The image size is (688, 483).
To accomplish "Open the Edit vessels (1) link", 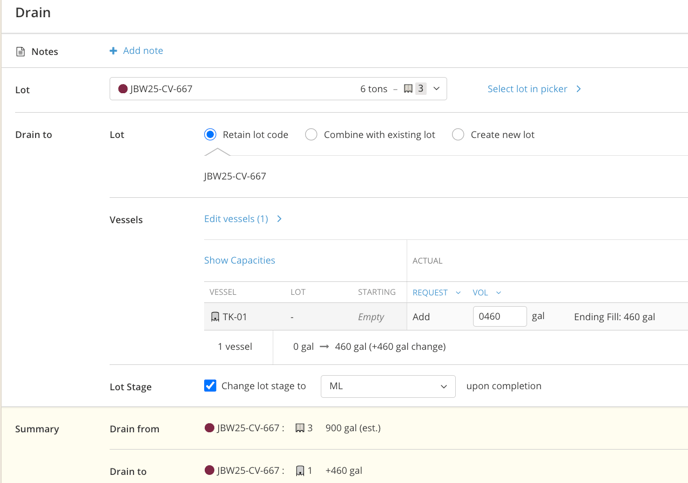I will (x=236, y=219).
